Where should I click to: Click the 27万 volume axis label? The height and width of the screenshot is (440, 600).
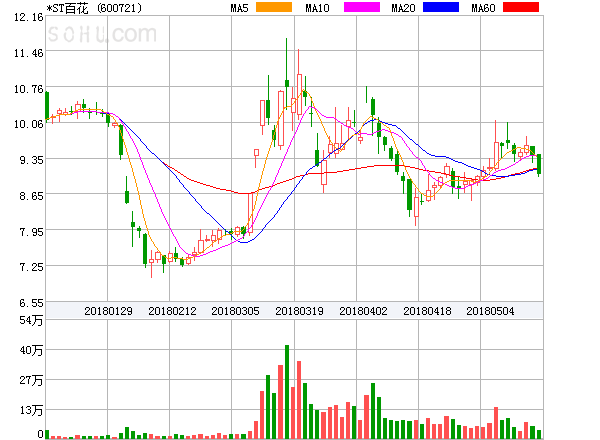coord(31,380)
